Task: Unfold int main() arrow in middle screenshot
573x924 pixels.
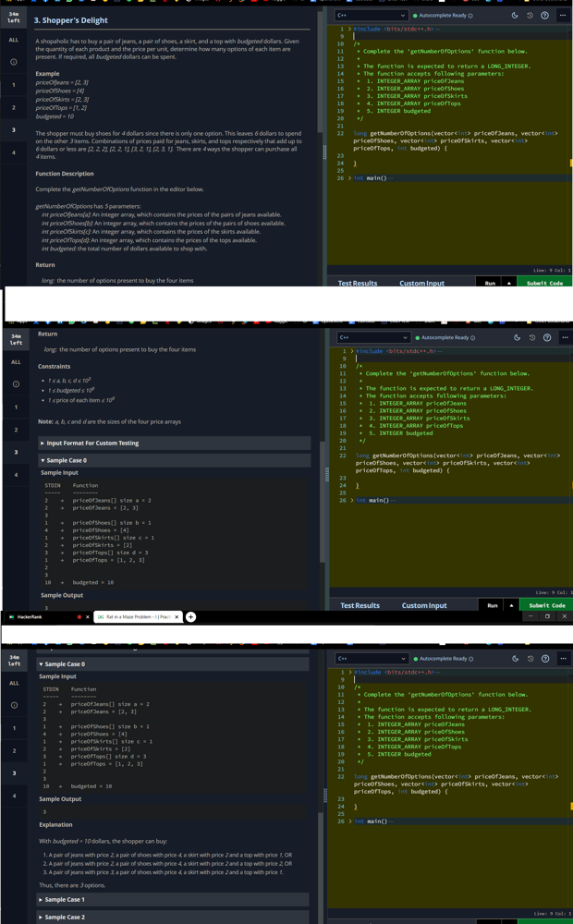Action: [x=351, y=500]
